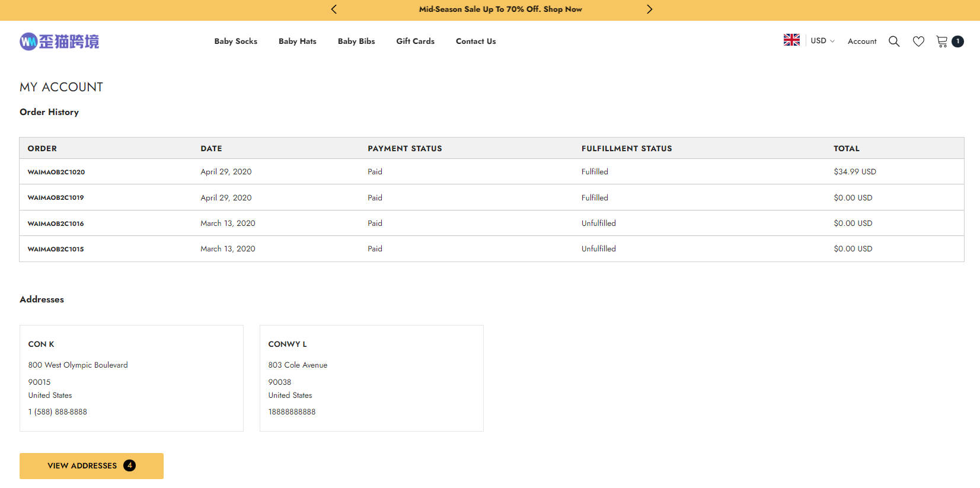Viewport: 980px width, 488px height.
Task: Click the zip code 90038
Action: pos(279,382)
